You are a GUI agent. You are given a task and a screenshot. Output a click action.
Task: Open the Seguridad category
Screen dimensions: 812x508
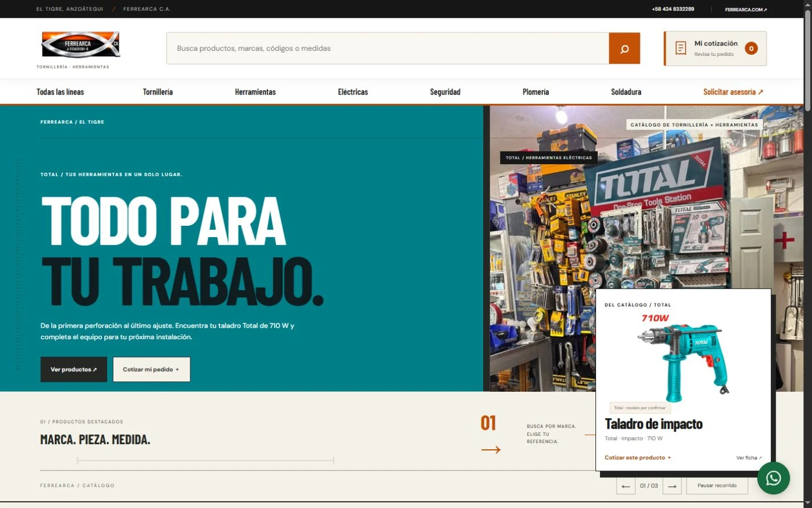[x=445, y=92]
